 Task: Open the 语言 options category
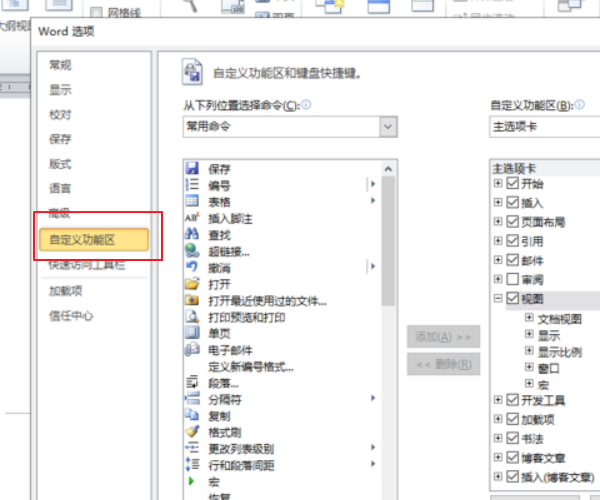pos(60,188)
